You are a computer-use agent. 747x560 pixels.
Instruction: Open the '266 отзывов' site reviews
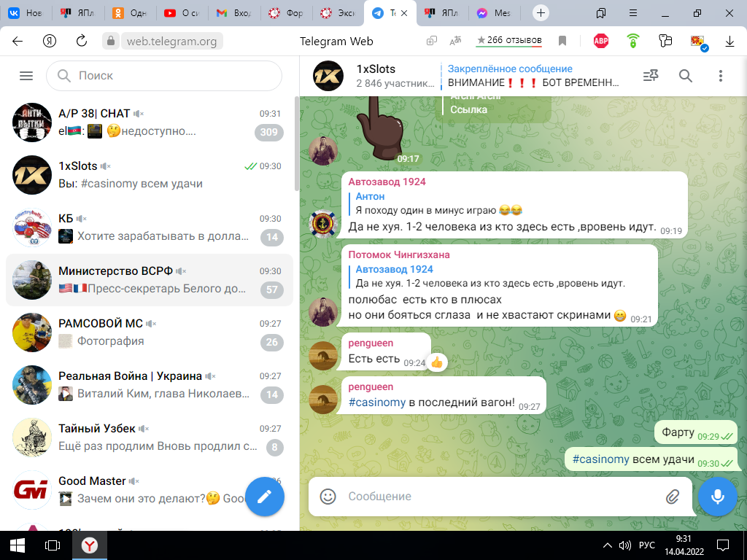(x=508, y=40)
